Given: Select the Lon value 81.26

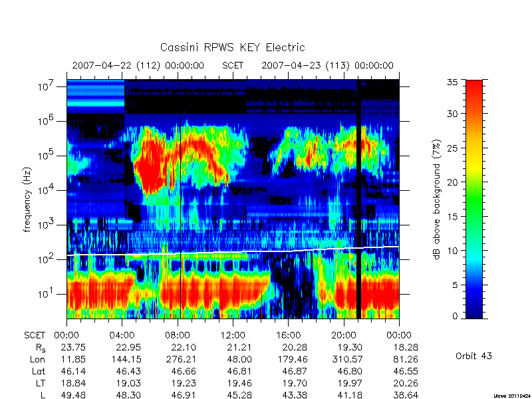Looking at the screenshot, I should pyautogui.click(x=405, y=359).
